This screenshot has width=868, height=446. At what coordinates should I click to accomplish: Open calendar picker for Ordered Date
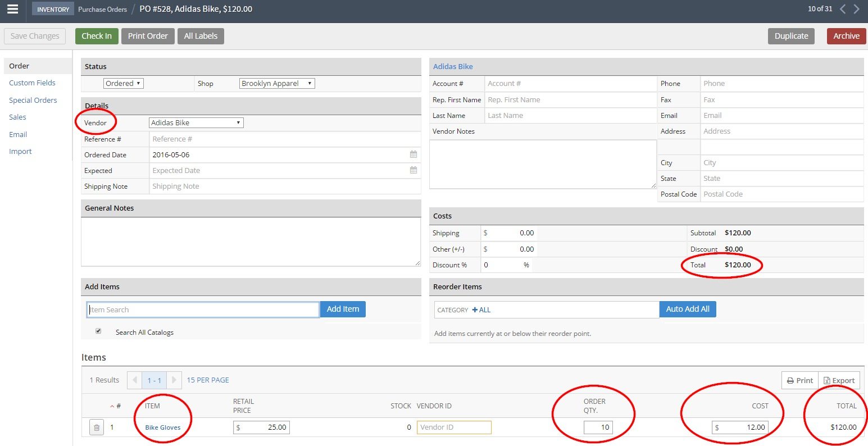click(413, 154)
